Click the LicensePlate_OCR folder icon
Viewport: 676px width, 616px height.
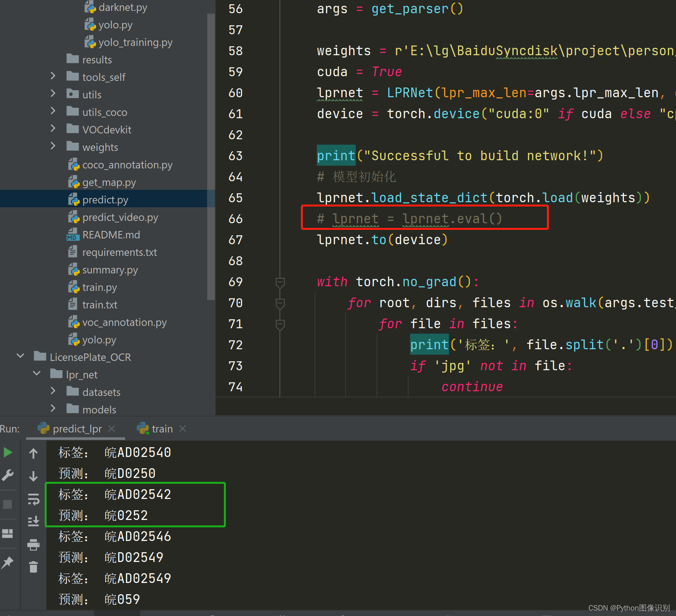click(x=40, y=356)
